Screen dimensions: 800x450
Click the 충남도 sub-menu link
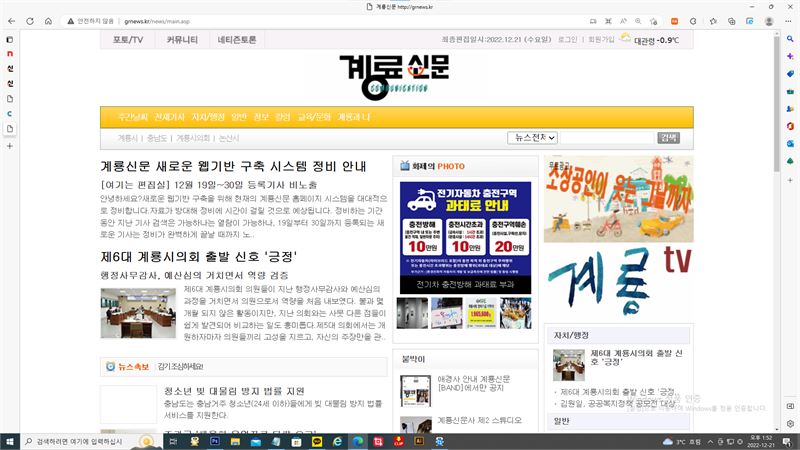coord(157,138)
